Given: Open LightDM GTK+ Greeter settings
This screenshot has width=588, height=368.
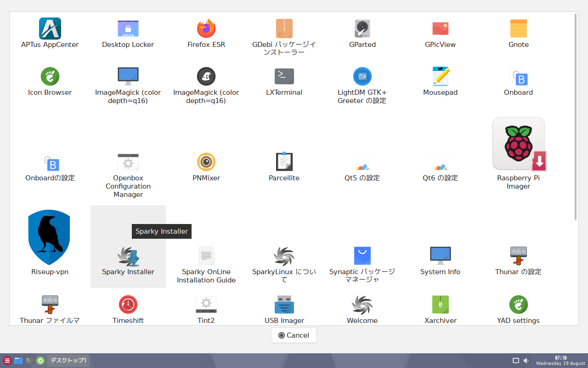Looking at the screenshot, I should tap(362, 85).
